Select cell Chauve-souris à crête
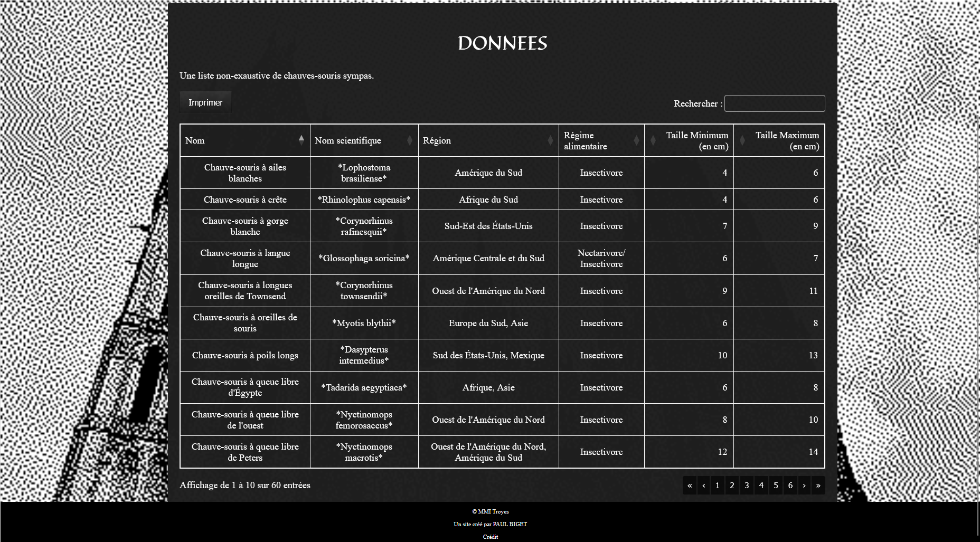The height and width of the screenshot is (542, 980). (x=245, y=199)
